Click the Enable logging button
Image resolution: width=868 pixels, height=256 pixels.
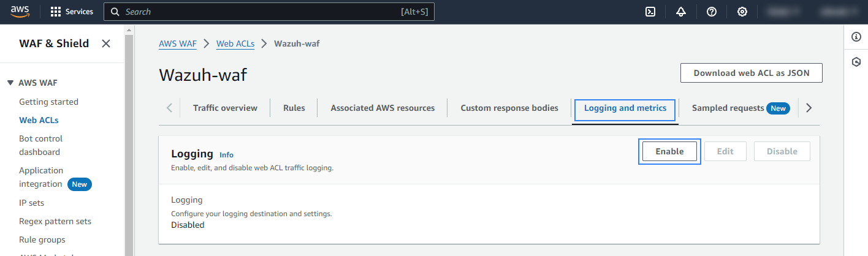(669, 151)
